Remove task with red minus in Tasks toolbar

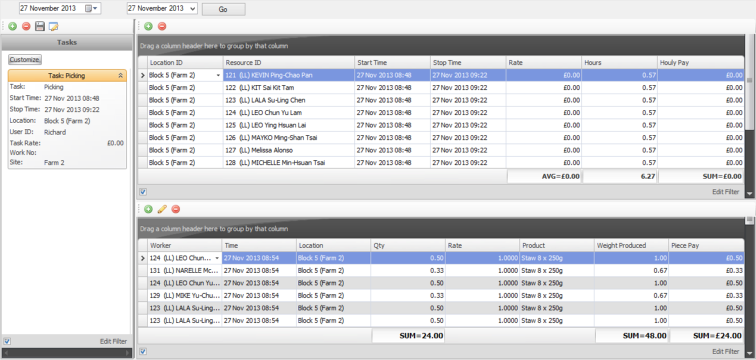click(26, 26)
